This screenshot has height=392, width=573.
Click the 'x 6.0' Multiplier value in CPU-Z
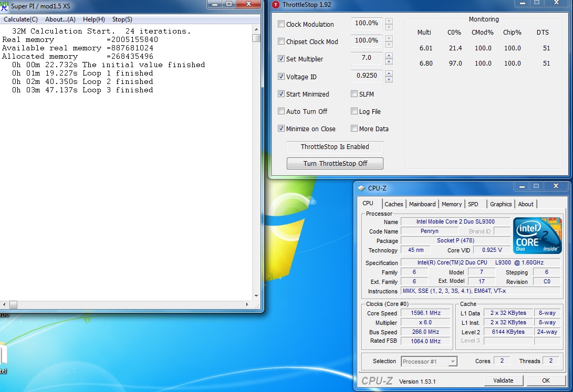tap(425, 322)
